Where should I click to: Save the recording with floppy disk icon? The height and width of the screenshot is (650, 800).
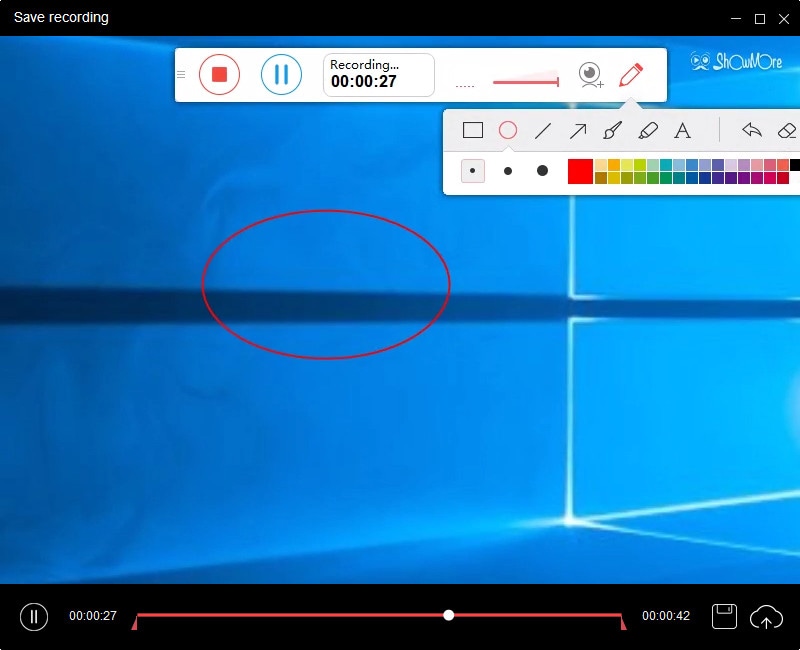point(724,616)
